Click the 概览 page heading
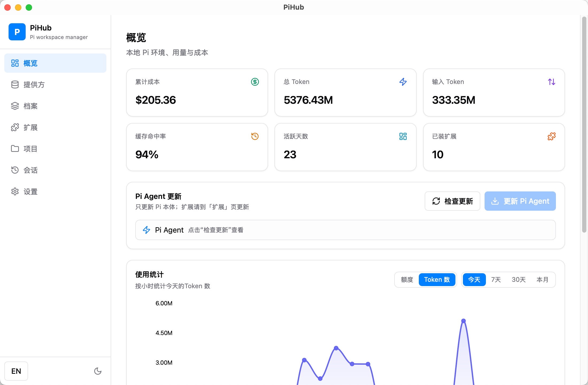 coord(136,38)
